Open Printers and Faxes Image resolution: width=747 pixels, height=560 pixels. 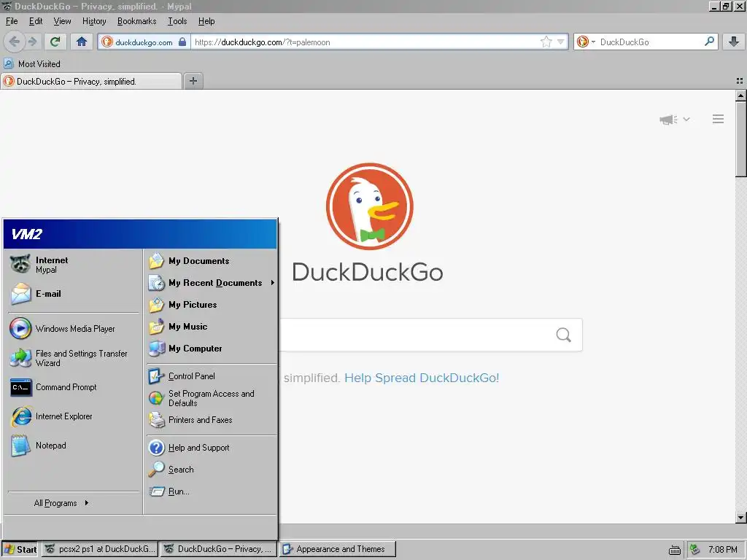point(212,420)
